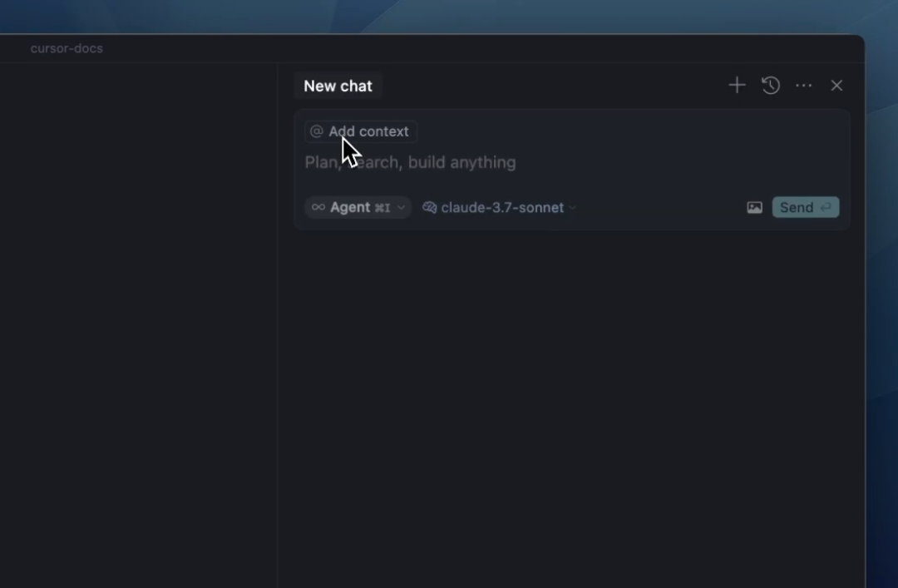Expand the Agent mode chevron

tap(401, 207)
